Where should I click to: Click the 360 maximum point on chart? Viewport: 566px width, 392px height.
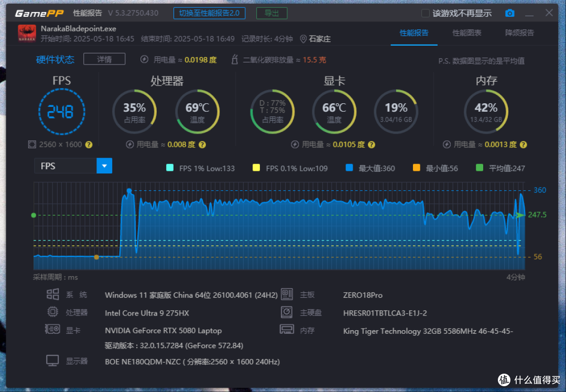click(x=129, y=190)
